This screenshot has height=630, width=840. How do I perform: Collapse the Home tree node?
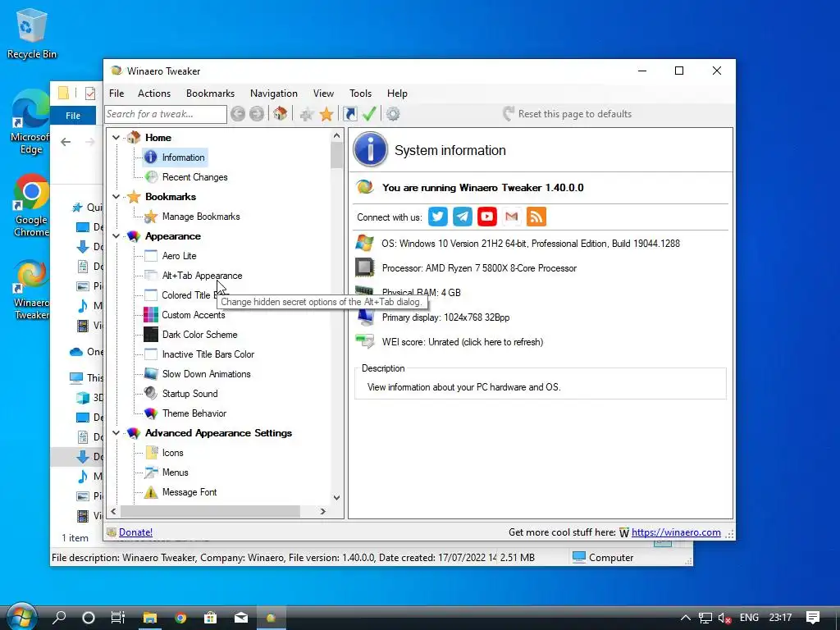point(116,138)
